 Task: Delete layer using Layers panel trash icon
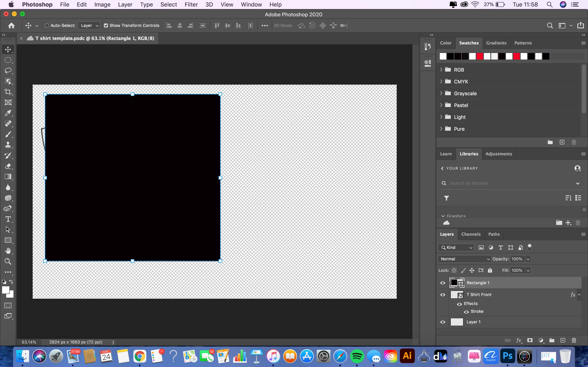tap(574, 340)
